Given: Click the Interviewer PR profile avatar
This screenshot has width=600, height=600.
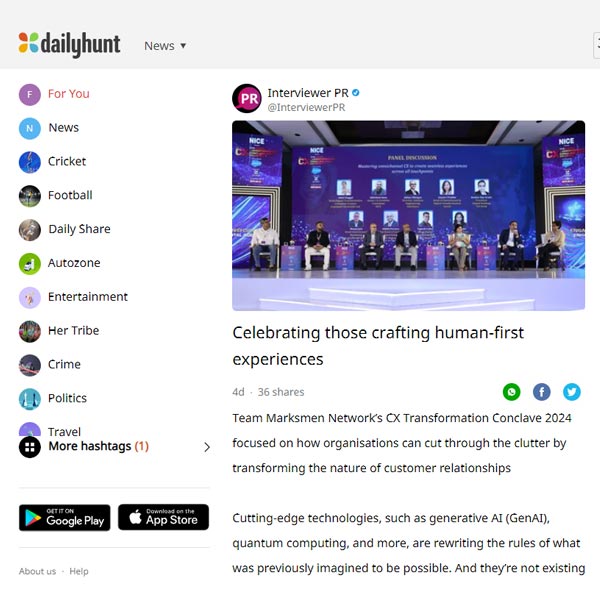Looking at the screenshot, I should (x=247, y=99).
